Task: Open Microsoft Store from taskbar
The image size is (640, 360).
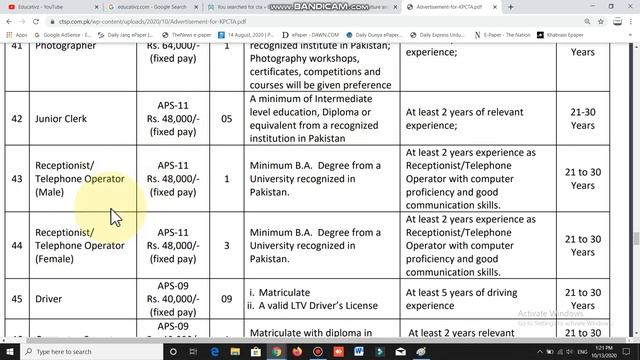Action: click(256, 351)
